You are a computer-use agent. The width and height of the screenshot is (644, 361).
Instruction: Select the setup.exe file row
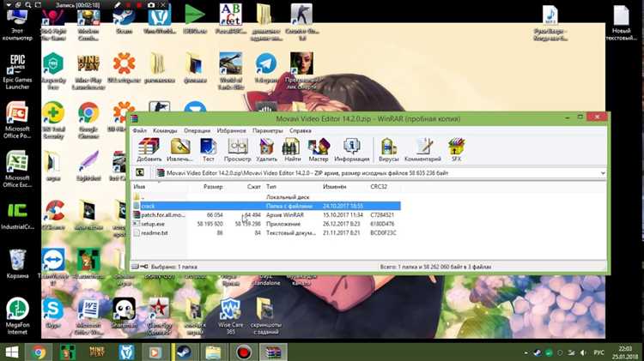click(266, 224)
